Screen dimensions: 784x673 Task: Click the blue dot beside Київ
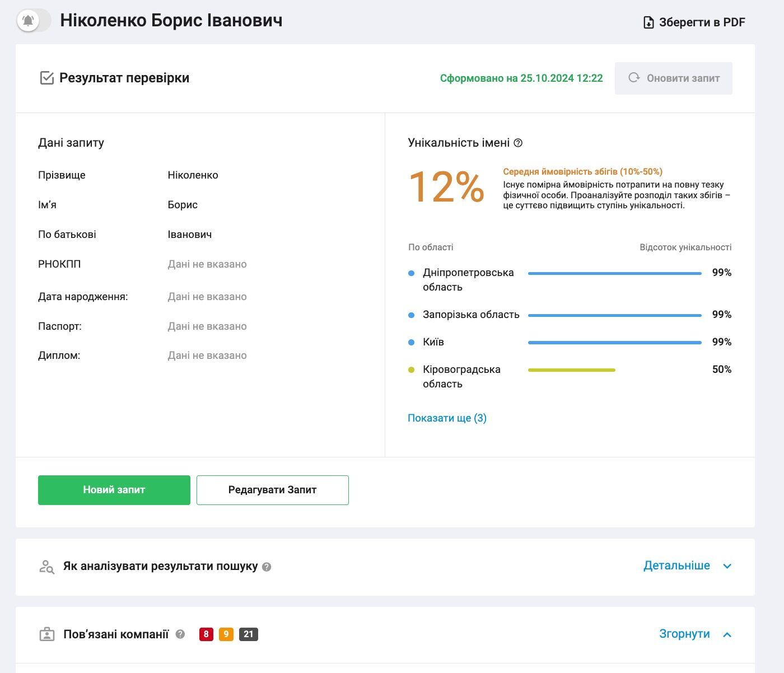411,342
